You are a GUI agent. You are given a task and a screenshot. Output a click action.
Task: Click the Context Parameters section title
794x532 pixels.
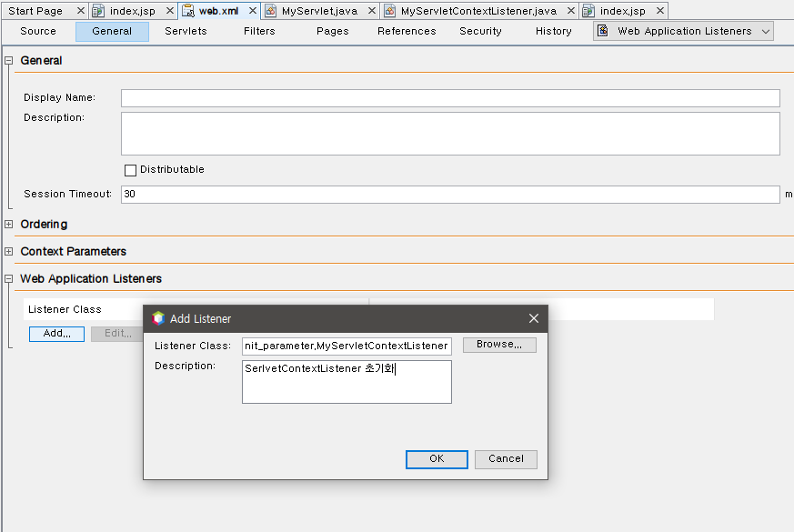click(x=74, y=252)
